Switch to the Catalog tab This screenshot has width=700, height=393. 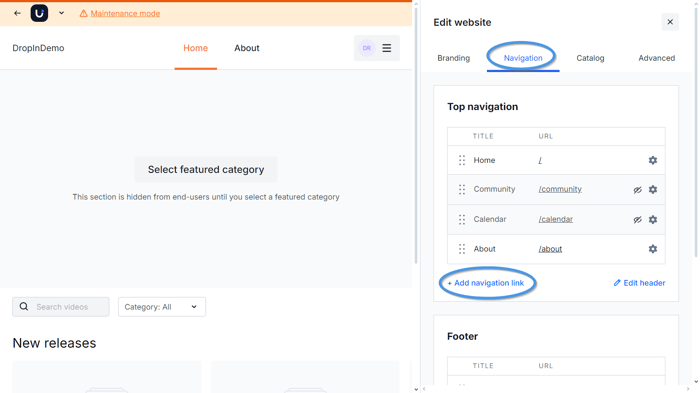pos(590,58)
